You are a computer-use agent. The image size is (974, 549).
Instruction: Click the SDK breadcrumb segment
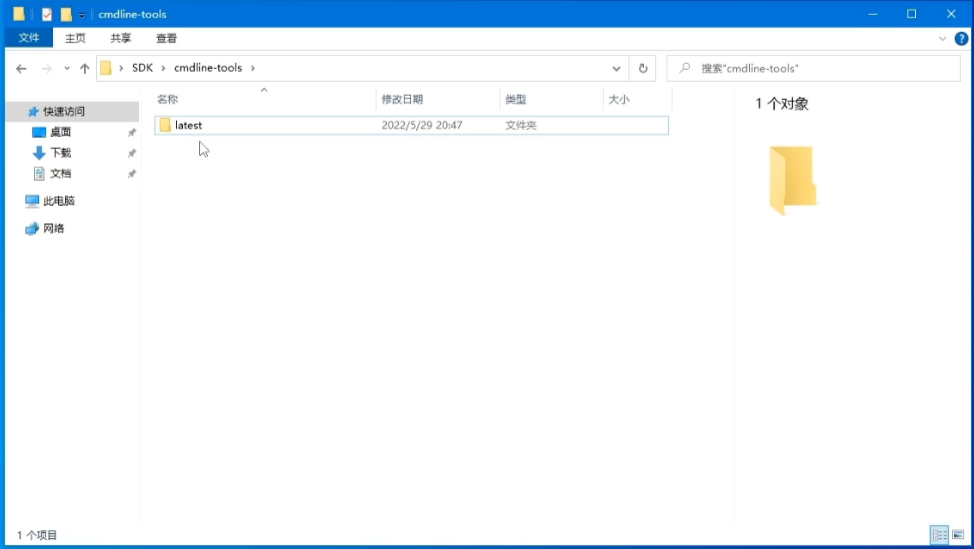click(142, 68)
